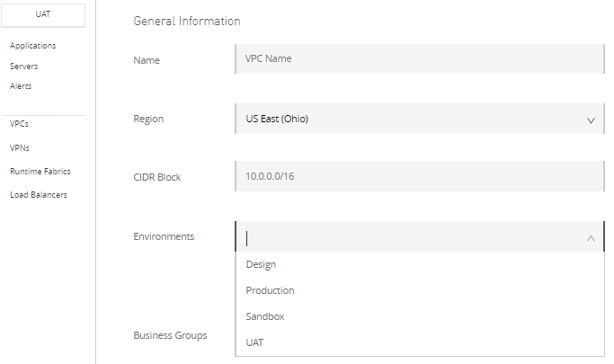This screenshot has height=364, width=614.
Task: Select UAT option in Environments dropdown list
Action: pos(255,342)
